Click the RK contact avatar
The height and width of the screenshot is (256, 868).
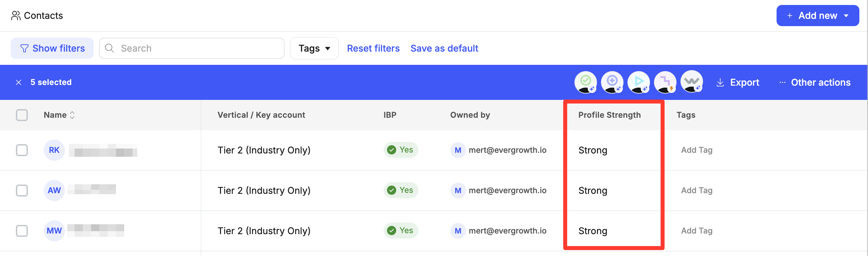54,150
